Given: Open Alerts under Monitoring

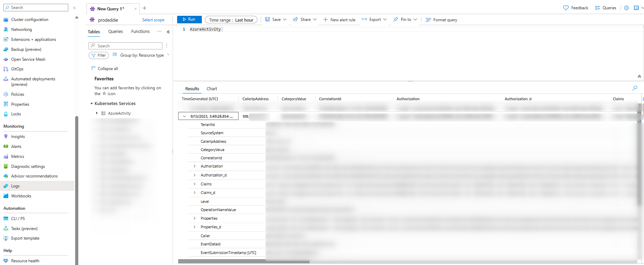Looking at the screenshot, I should coord(16,147).
